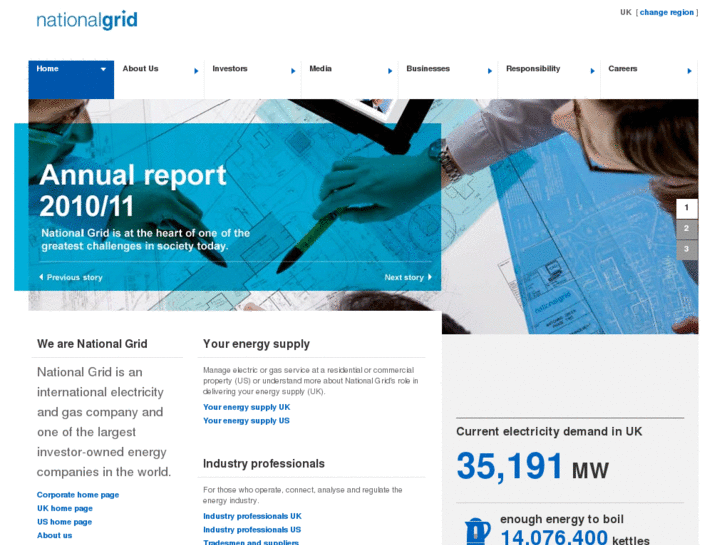Go to Next story in carousel
This screenshot has height=545, width=727.
pos(408,277)
